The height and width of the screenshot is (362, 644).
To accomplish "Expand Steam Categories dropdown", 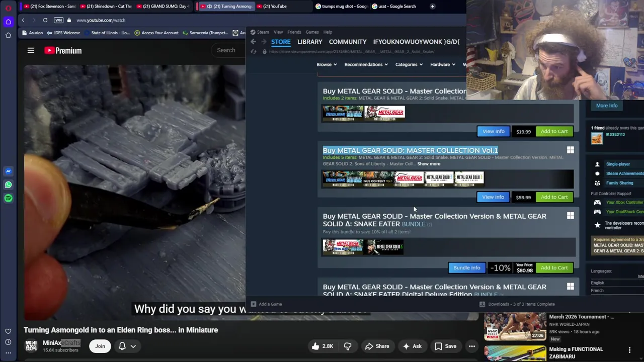I will [x=409, y=64].
